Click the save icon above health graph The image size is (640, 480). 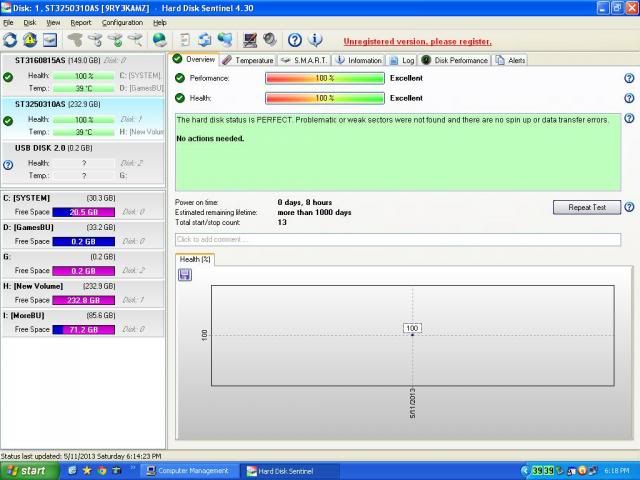point(184,275)
